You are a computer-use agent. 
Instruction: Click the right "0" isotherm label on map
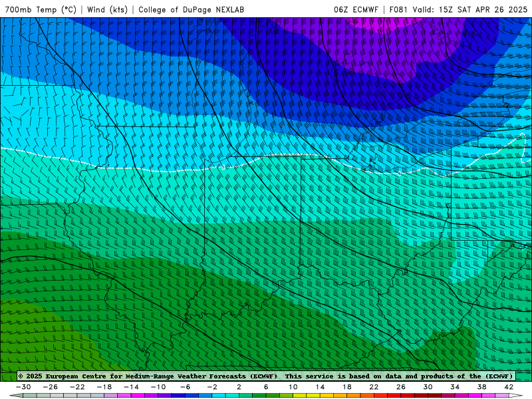click(400, 174)
